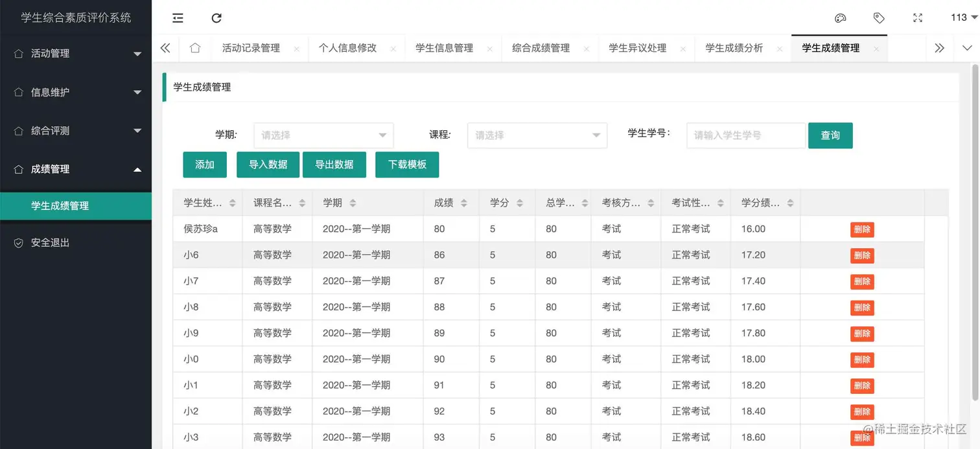Close the active 学生成绩管理 tab
The image size is (980, 449).
click(x=876, y=49)
